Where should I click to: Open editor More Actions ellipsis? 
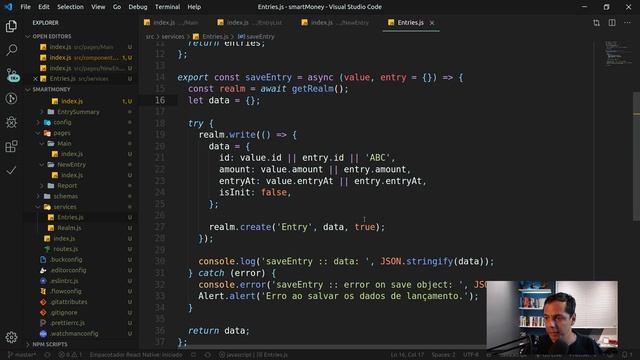coord(627,23)
